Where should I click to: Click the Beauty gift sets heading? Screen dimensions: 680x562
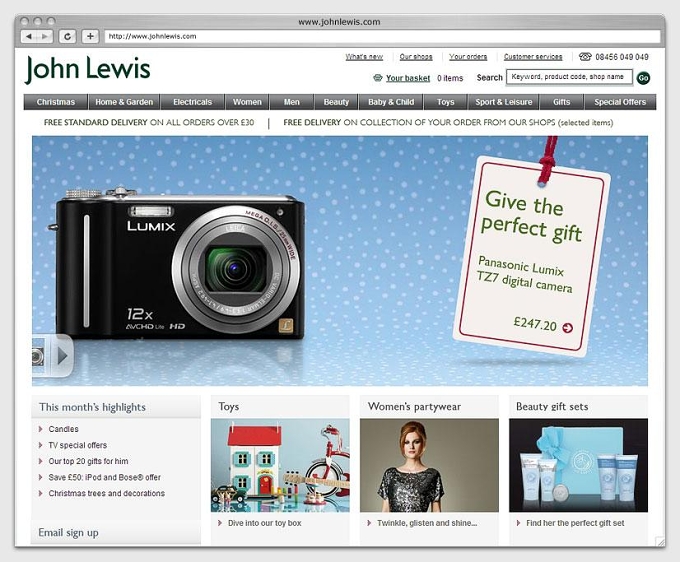point(552,407)
